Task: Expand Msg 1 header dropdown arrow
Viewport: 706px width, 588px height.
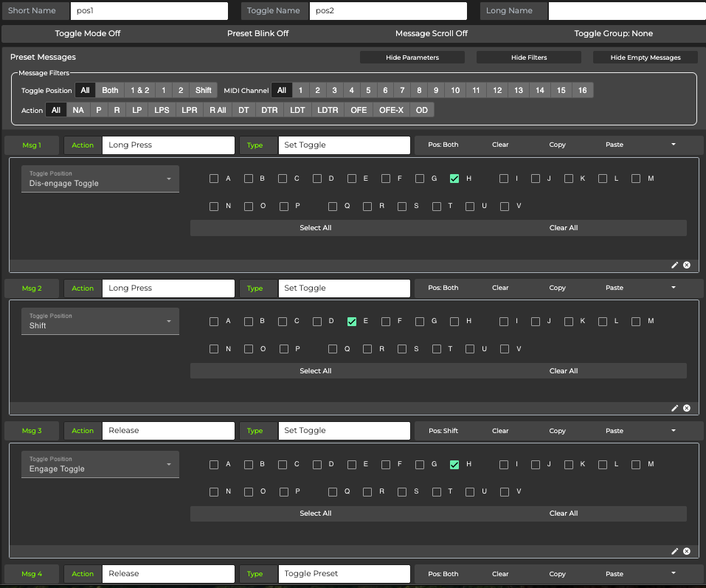Action: point(673,145)
